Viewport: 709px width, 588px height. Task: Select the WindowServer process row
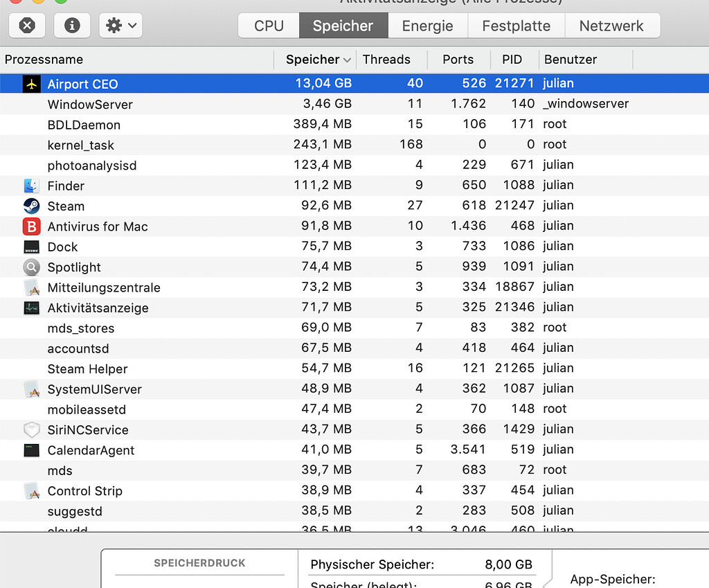(x=354, y=104)
